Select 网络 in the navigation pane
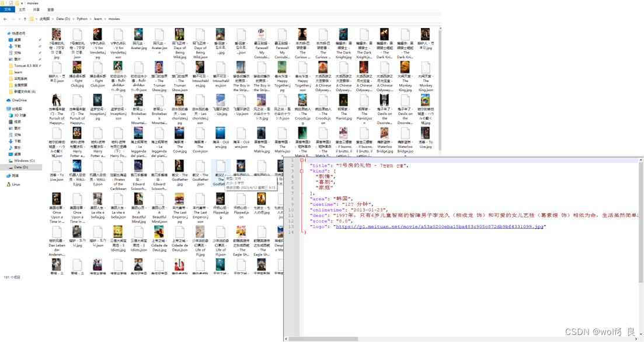The image size is (644, 342). click(13, 176)
